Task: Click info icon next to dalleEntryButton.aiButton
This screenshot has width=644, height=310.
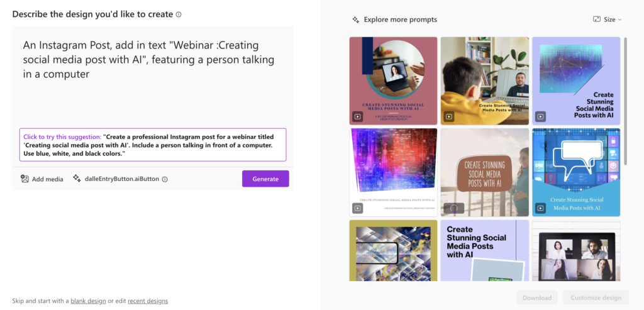Action: tap(165, 179)
